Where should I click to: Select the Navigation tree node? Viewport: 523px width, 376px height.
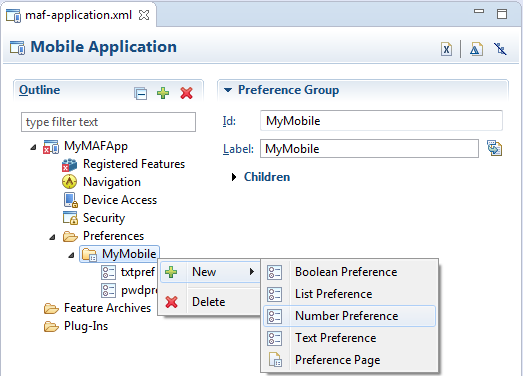tap(112, 182)
